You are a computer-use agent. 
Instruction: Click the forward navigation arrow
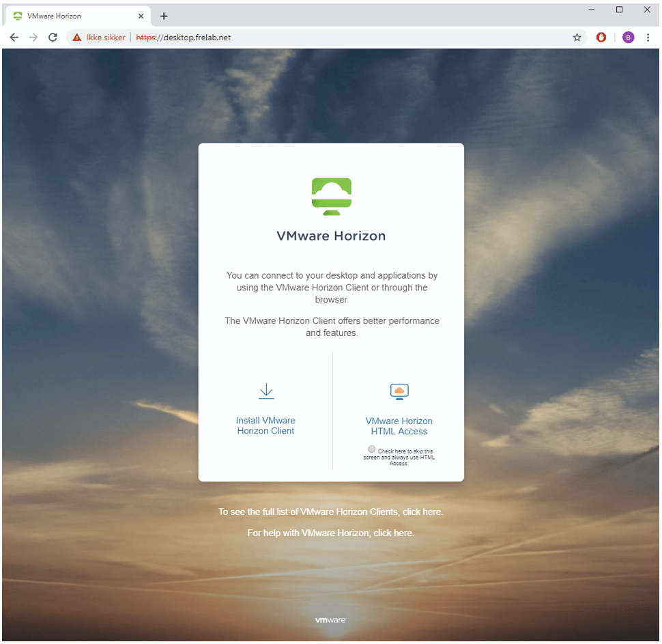(33, 38)
